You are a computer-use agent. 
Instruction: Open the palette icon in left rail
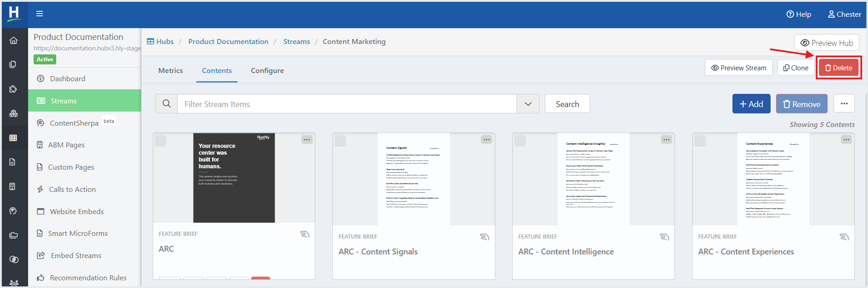pos(13,211)
